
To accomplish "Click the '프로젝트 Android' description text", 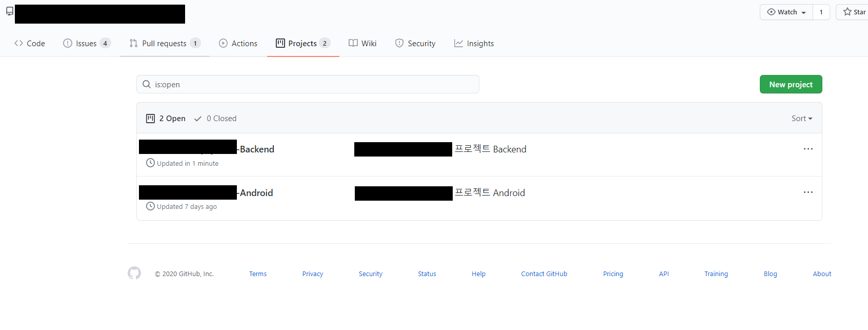I will pos(490,192).
